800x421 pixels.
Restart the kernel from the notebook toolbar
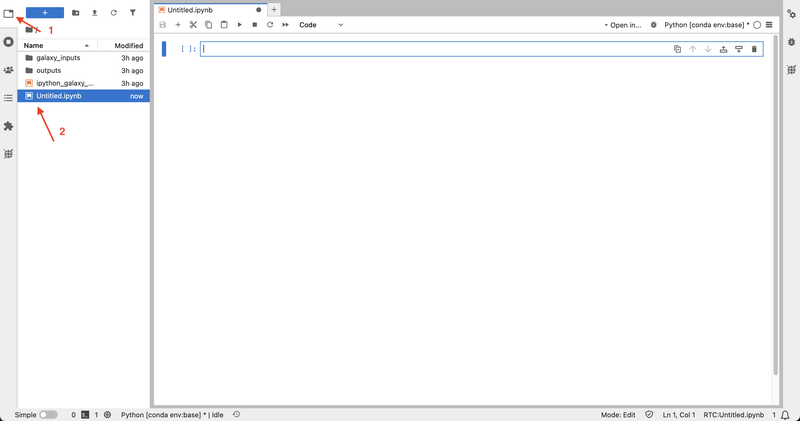pyautogui.click(x=270, y=25)
